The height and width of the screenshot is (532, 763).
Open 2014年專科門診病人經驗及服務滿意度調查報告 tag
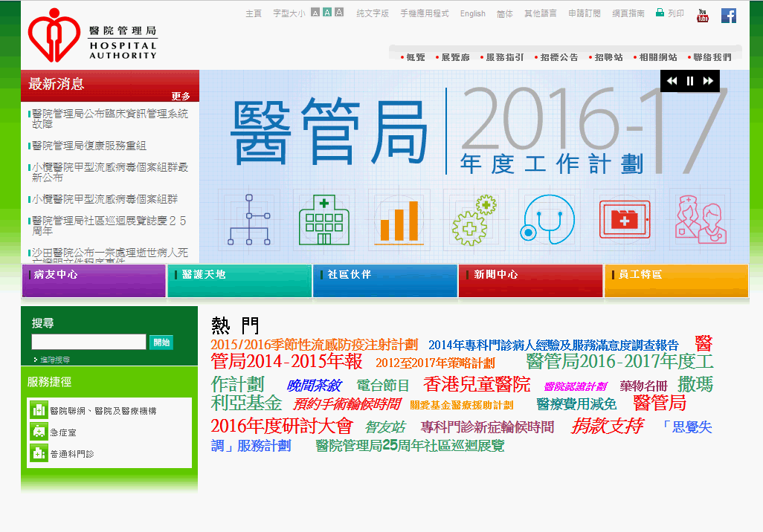click(553, 346)
